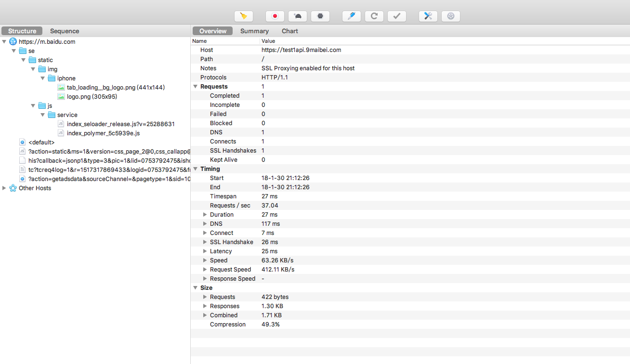
Task: Collapse the 'img' folder
Action: pyautogui.click(x=33, y=69)
